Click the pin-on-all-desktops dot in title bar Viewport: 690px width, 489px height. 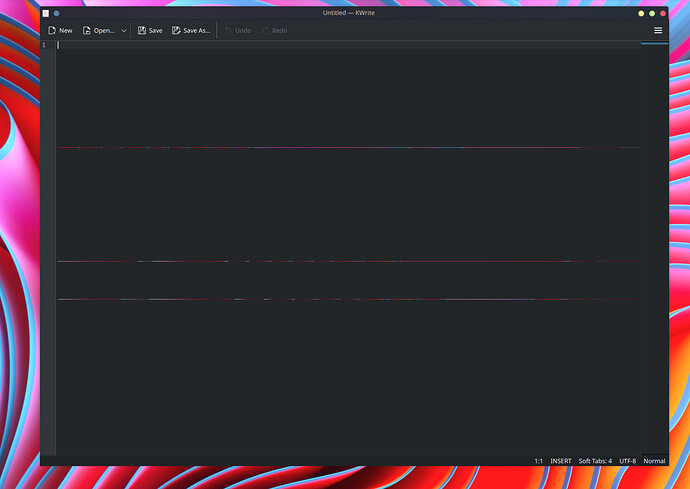56,13
